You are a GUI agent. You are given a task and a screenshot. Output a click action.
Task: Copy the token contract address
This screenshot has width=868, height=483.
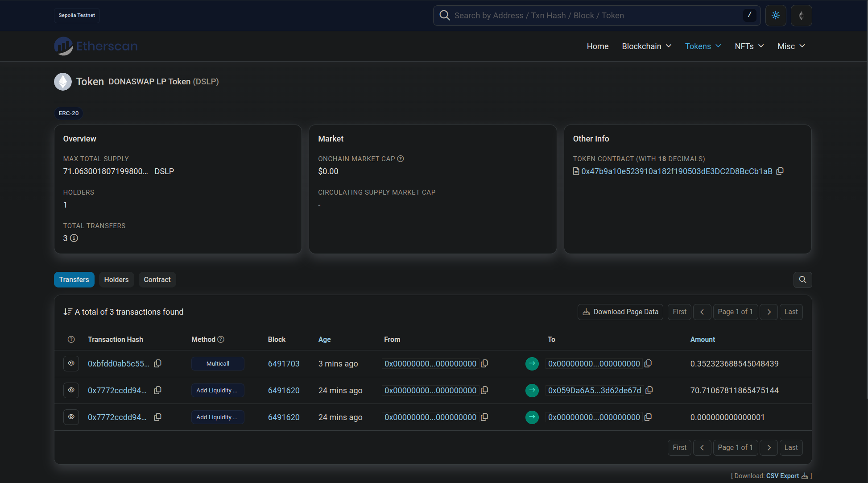point(780,171)
